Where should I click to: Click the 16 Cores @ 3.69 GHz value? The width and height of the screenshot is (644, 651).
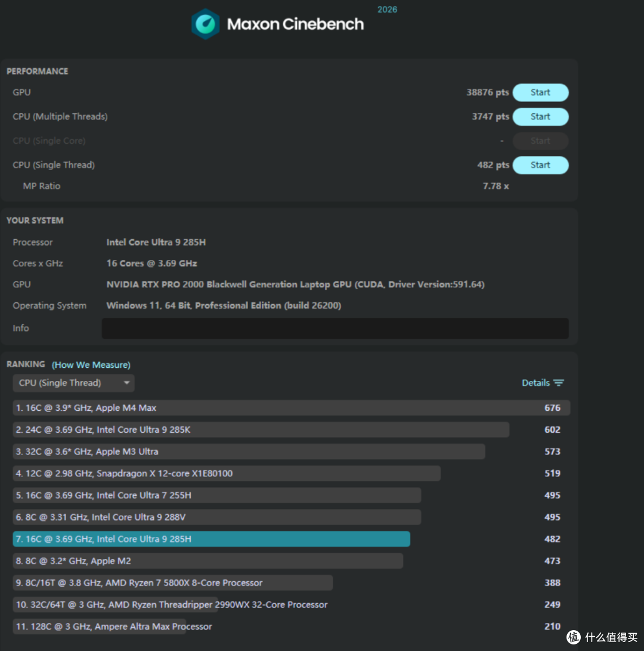point(151,263)
